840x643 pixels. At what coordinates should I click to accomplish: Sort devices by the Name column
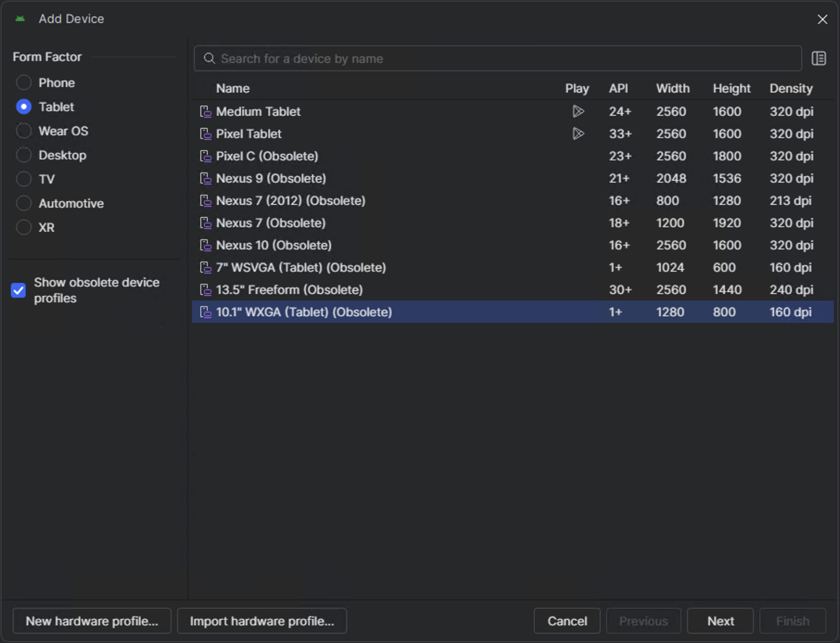(x=232, y=89)
